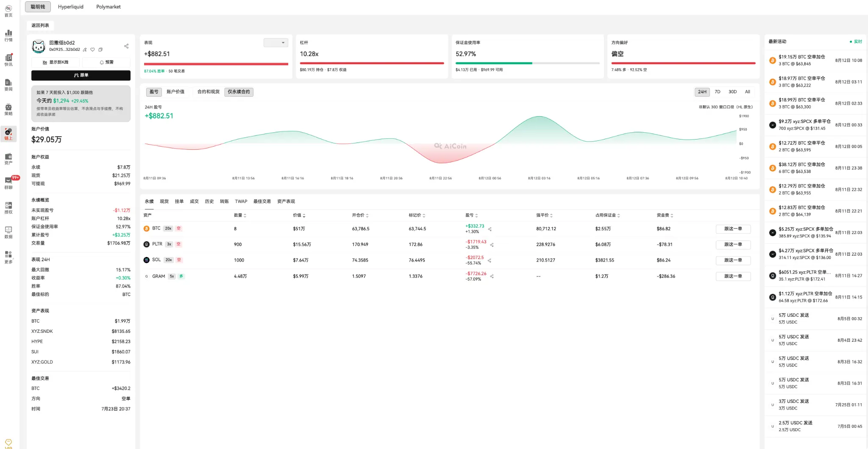This screenshot has height=449, width=868.
Task: Click 跟这一单 for the PLTR position
Action: [733, 245]
